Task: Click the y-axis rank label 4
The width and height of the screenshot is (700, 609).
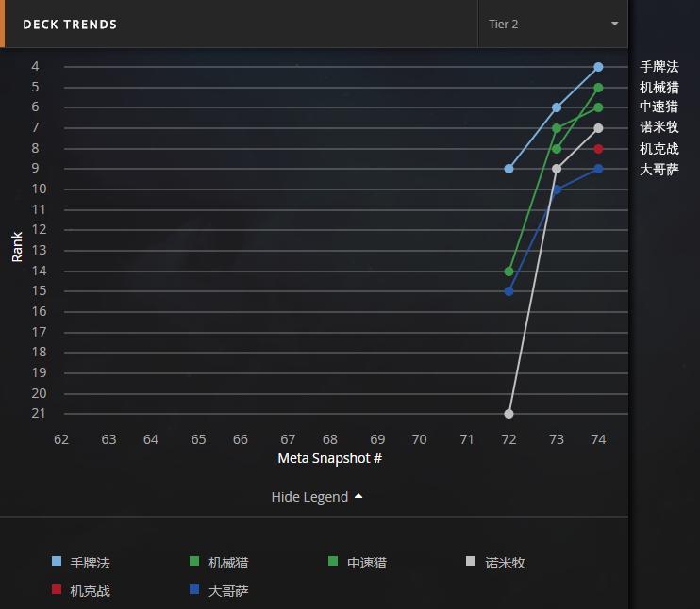Action: click(35, 66)
